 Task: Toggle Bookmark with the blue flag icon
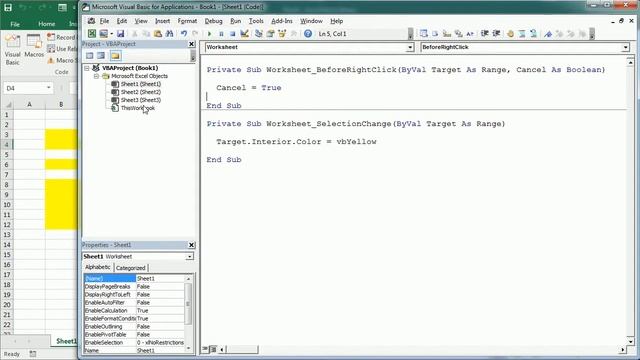548,33
